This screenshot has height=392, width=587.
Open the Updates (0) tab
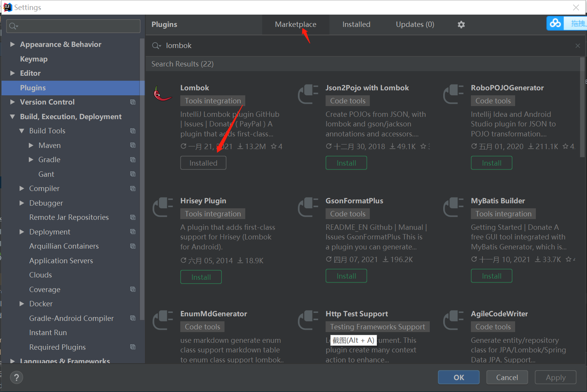(x=415, y=24)
